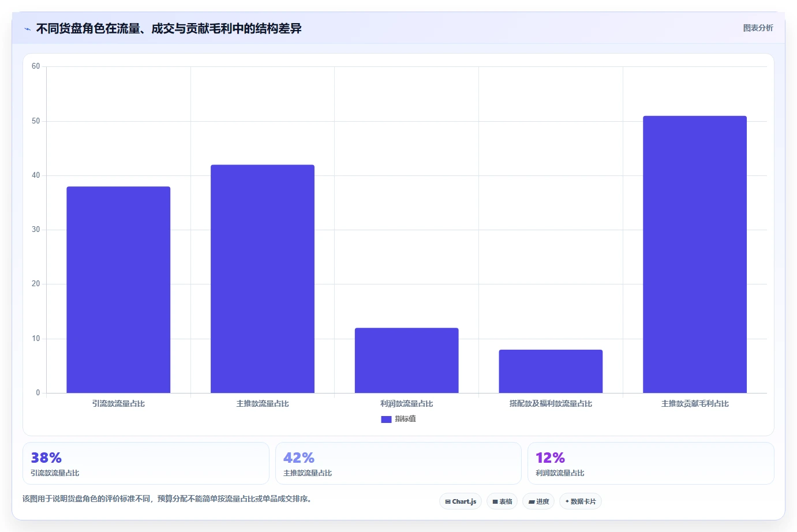The height and width of the screenshot is (532, 797).
Task: Click the 引流款流量占比 x-axis label
Action: point(118,404)
